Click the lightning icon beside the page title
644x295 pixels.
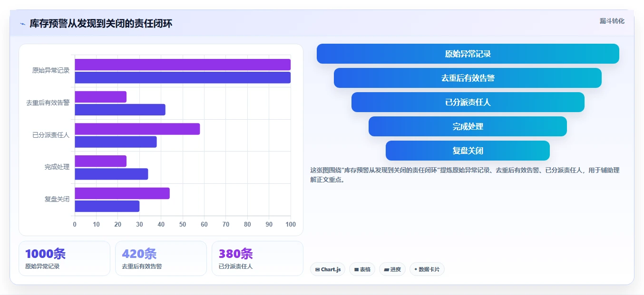click(x=23, y=24)
